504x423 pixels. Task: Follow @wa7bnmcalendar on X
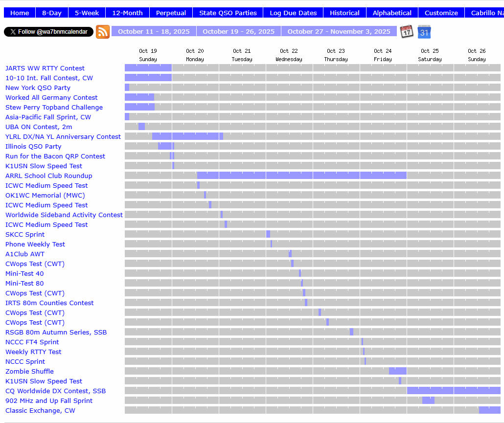(48, 32)
